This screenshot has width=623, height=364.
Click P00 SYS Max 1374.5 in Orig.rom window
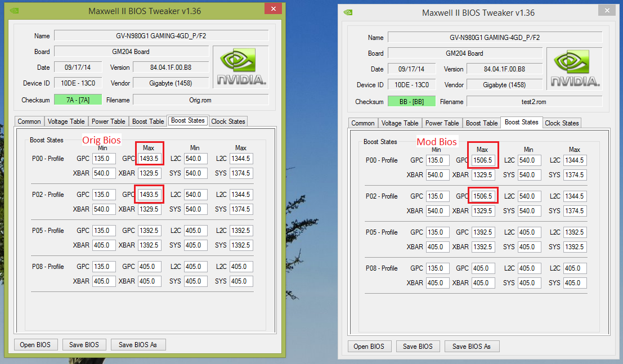tap(241, 173)
